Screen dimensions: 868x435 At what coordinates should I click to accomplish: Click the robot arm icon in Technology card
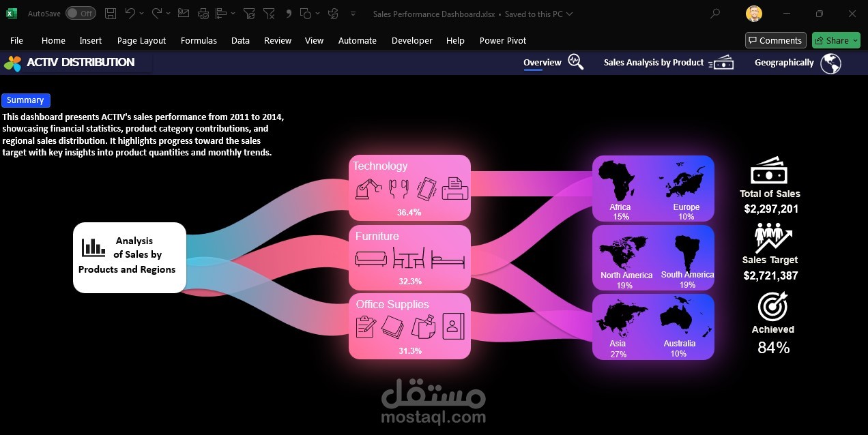(368, 188)
